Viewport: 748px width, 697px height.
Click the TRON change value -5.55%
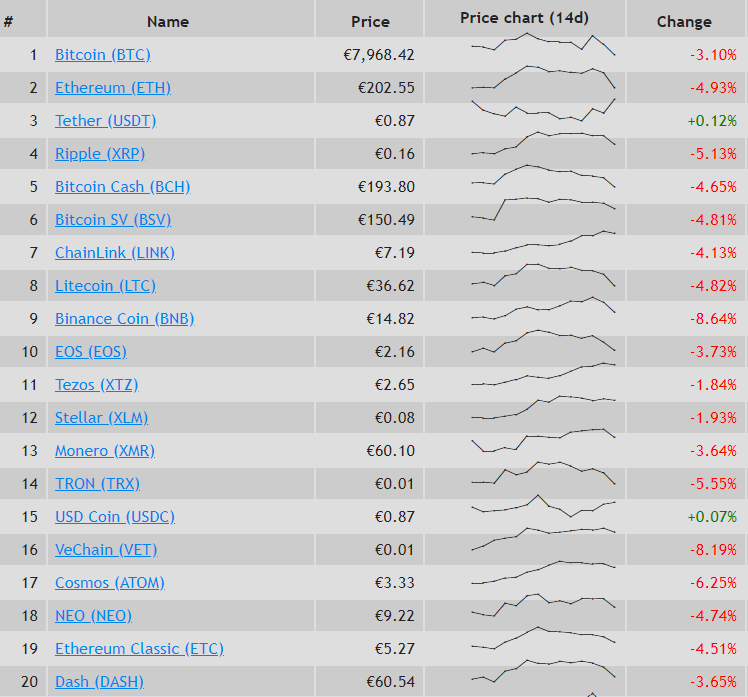point(713,483)
